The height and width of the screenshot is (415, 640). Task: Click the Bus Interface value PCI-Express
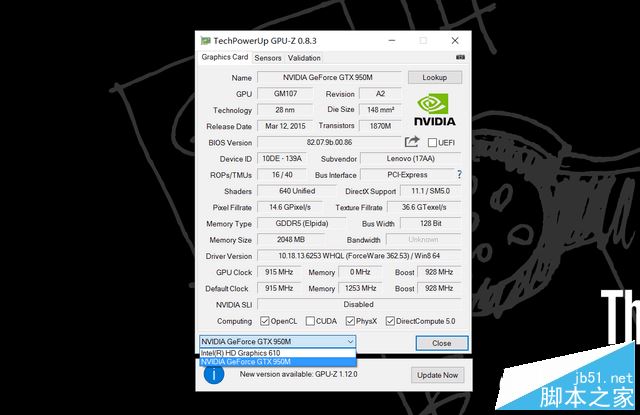pyautogui.click(x=407, y=175)
